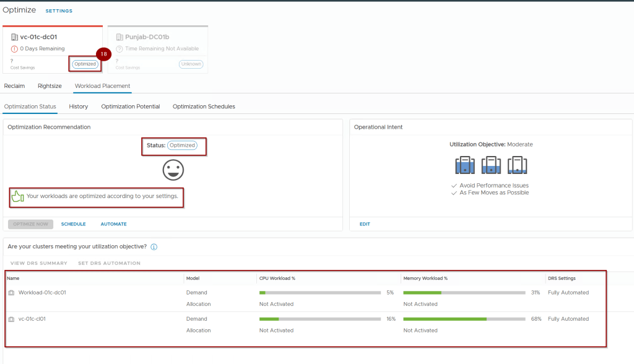Open the History sub-tab
This screenshot has width=634, height=364.
tap(79, 106)
